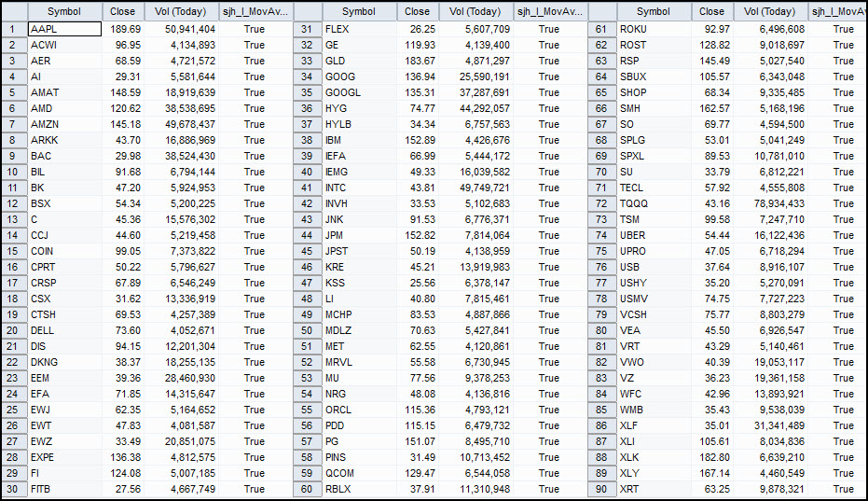Click the 120.62 close price for AMD
This screenshot has width=868, height=501.
122,108
